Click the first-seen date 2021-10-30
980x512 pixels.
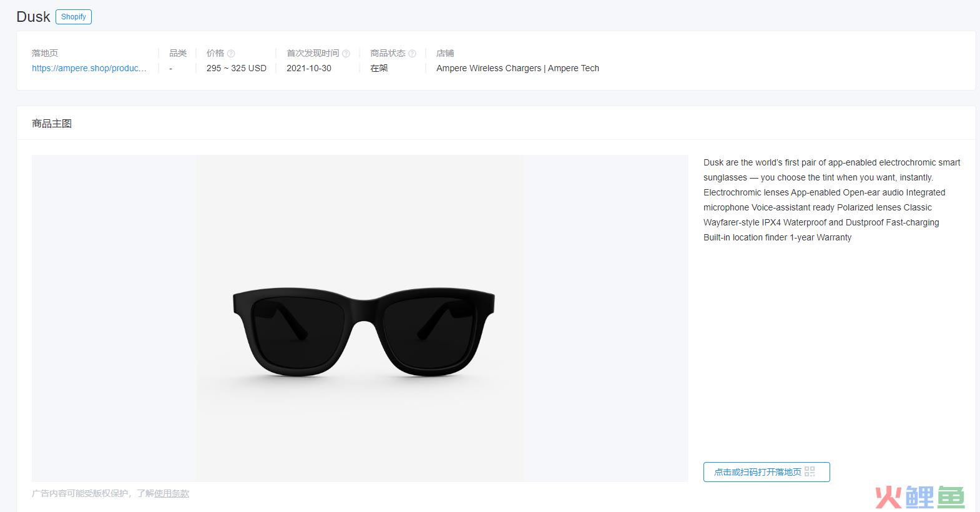pos(309,68)
